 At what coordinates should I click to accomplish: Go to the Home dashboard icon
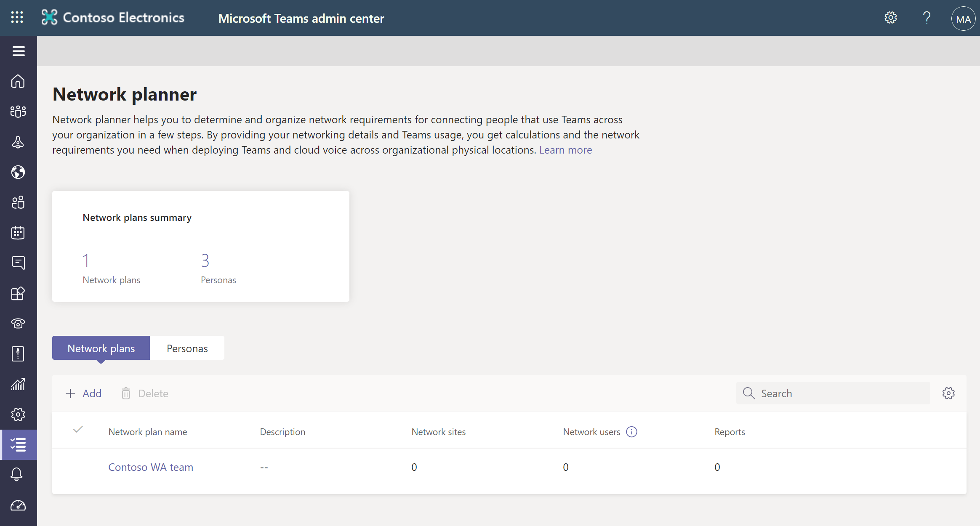[x=18, y=81]
